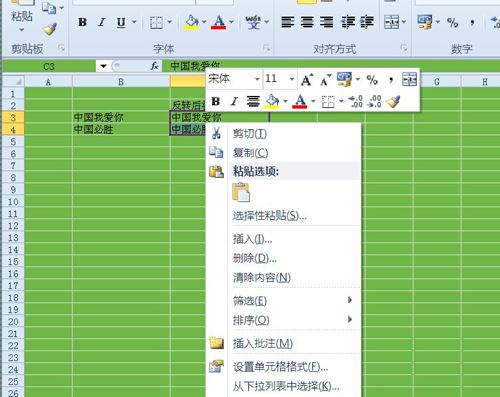Choose 从下拉列表中选择(K)...

point(283,386)
